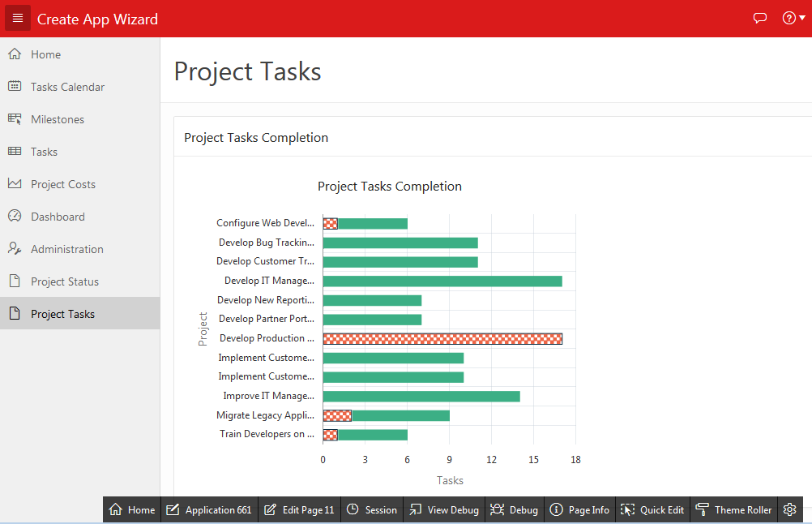Activate Quick Edit in developer toolbar
The image size is (812, 524).
[x=652, y=509]
